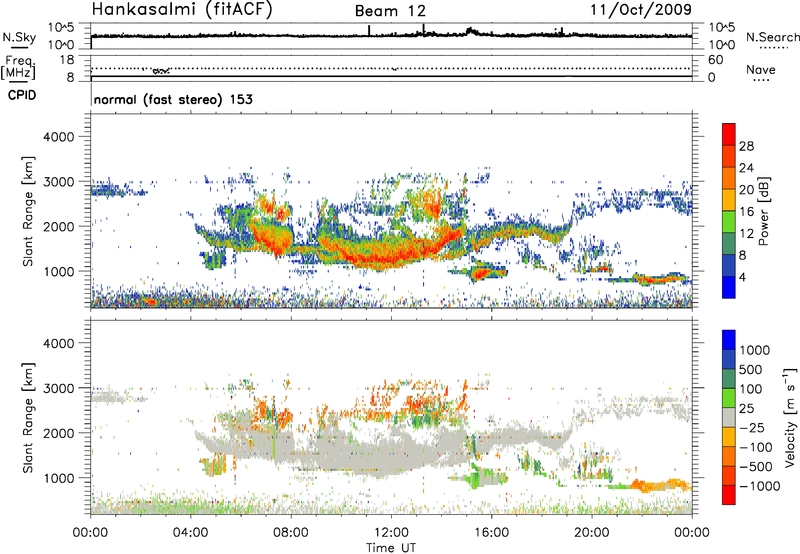Click the 'Power [dB]' colorbar label

[763, 211]
